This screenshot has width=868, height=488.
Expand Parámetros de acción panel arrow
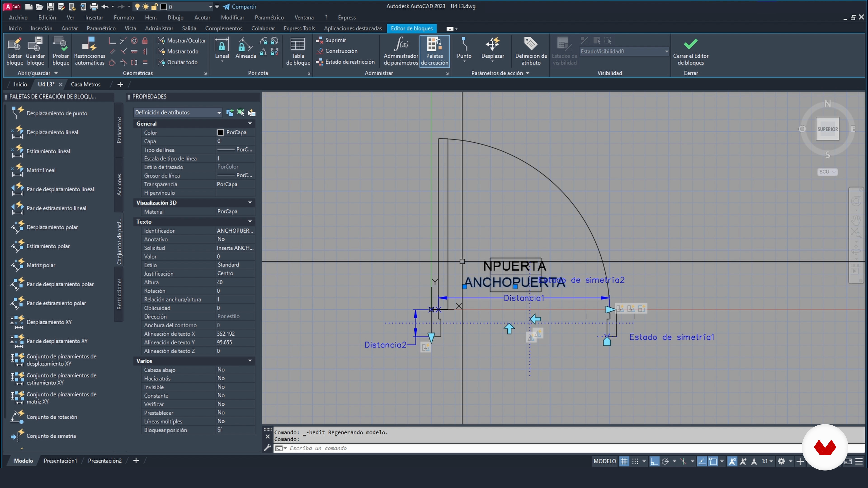pyautogui.click(x=527, y=73)
